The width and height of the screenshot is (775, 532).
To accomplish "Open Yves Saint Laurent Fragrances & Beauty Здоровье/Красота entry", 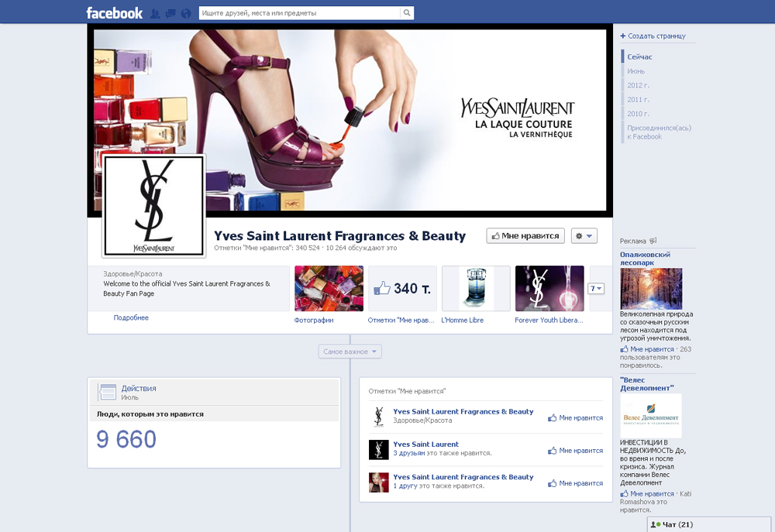I will [x=463, y=411].
